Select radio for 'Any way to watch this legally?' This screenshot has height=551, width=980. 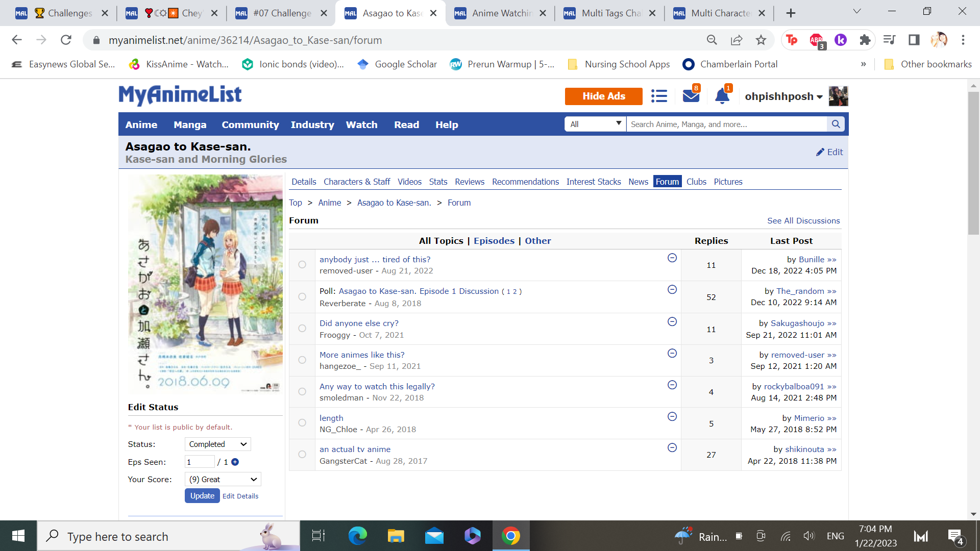click(302, 392)
